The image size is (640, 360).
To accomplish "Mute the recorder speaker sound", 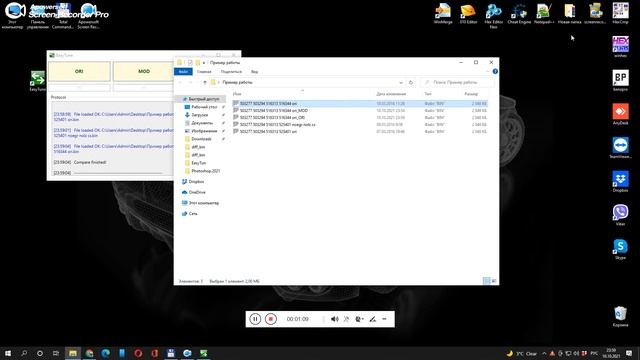I will point(335,319).
